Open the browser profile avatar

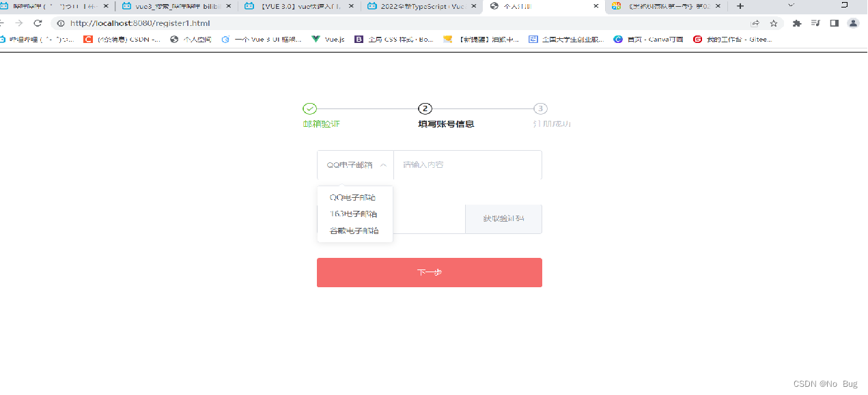pos(853,23)
